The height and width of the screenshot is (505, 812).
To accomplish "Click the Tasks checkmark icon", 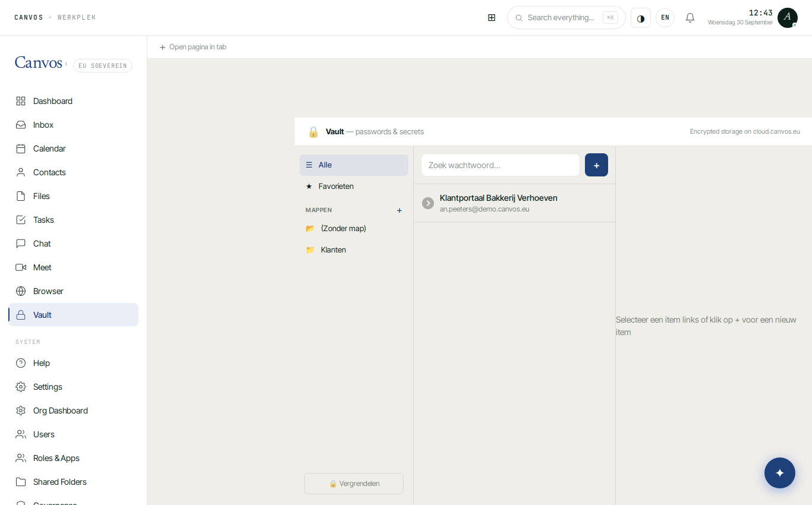I will 21,220.
